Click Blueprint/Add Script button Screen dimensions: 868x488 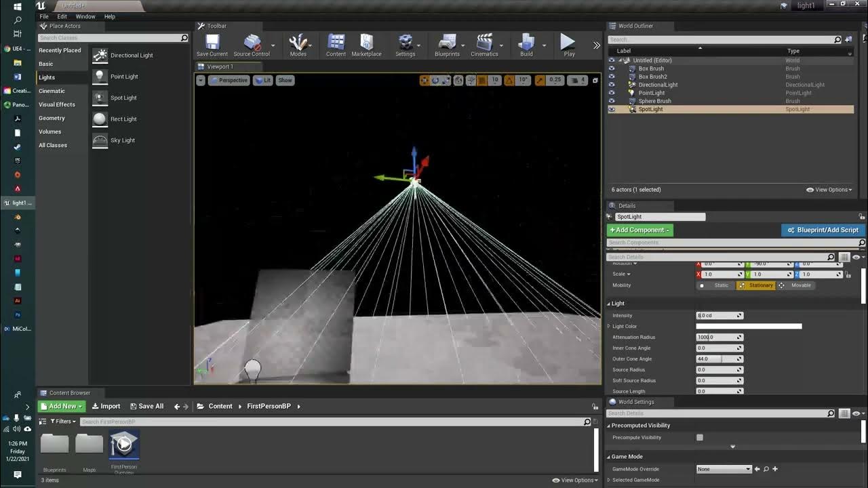823,230
